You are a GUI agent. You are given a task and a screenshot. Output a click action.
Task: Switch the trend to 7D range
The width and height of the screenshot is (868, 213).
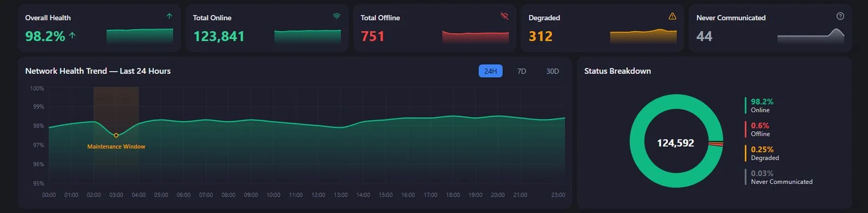pos(522,71)
